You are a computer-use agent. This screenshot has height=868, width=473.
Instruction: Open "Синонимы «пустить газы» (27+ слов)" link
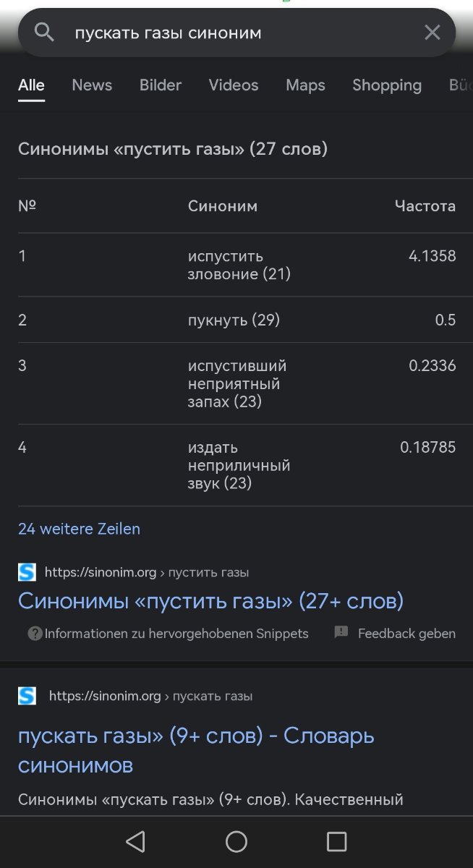210,600
